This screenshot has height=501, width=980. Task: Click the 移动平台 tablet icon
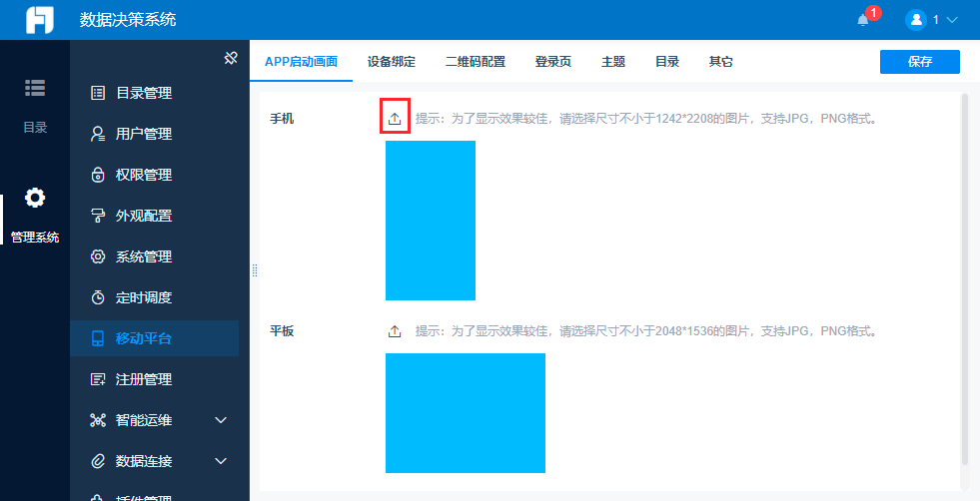tap(98, 338)
